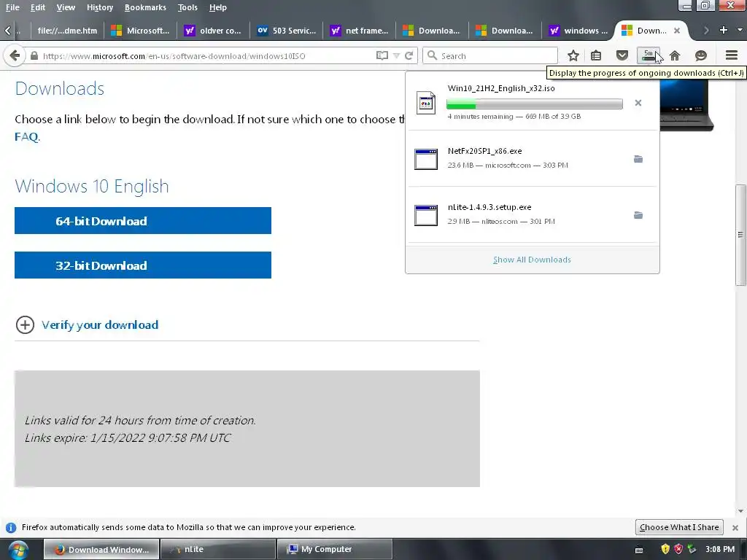The height and width of the screenshot is (560, 747).
Task: Reload the page with the refresh icon
Action: [x=409, y=55]
